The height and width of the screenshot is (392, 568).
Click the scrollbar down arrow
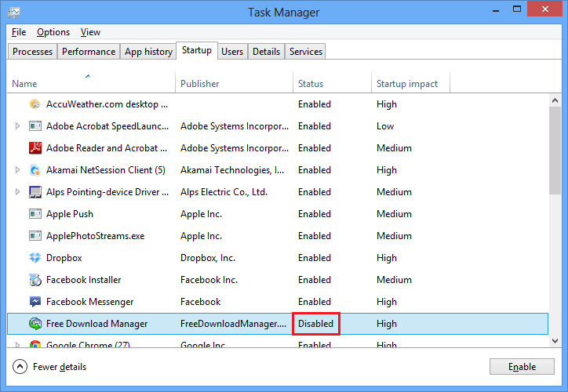coord(555,340)
